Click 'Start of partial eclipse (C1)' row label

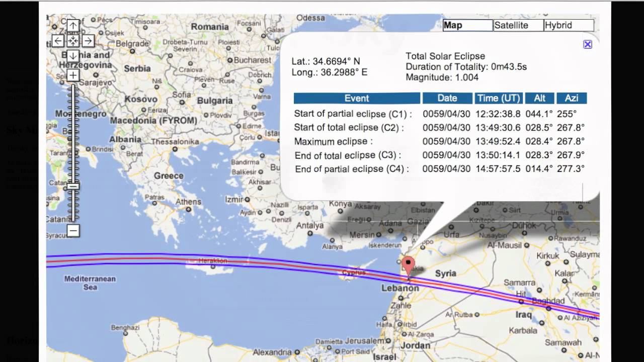click(353, 114)
